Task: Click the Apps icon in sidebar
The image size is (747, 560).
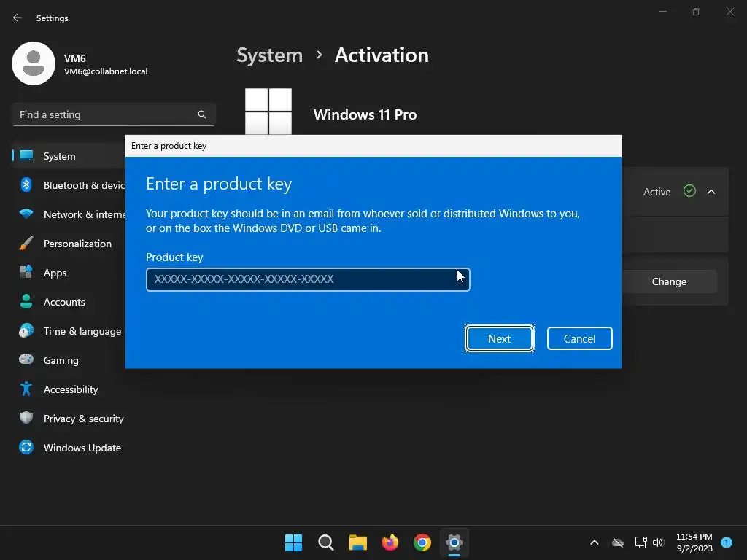Action: (x=26, y=272)
